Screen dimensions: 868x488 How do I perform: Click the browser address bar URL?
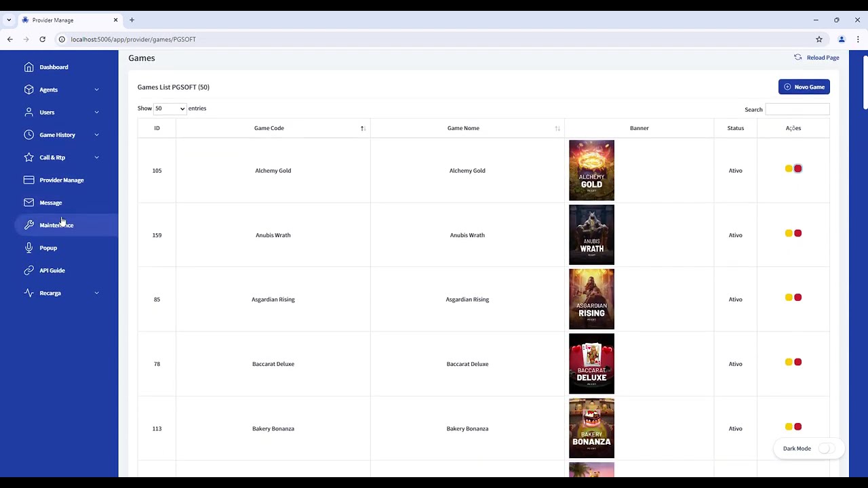134,39
